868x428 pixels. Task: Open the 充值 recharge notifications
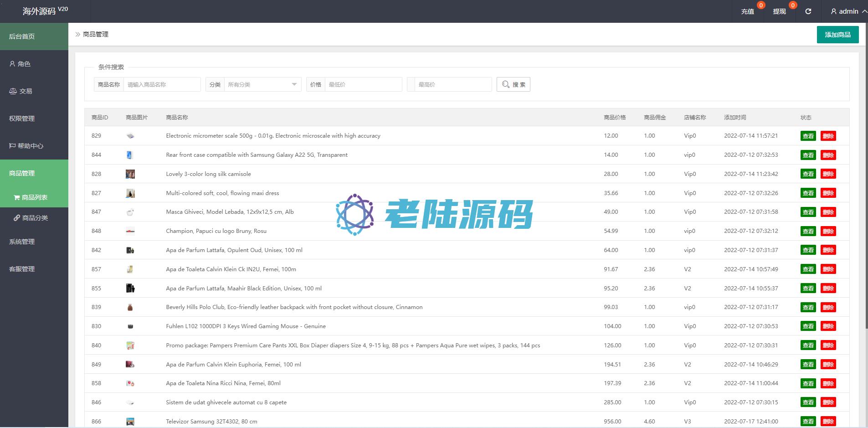[x=748, y=11]
